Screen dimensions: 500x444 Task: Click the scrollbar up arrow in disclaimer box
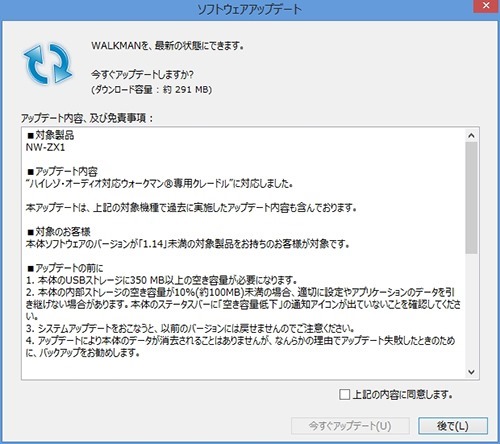point(471,135)
